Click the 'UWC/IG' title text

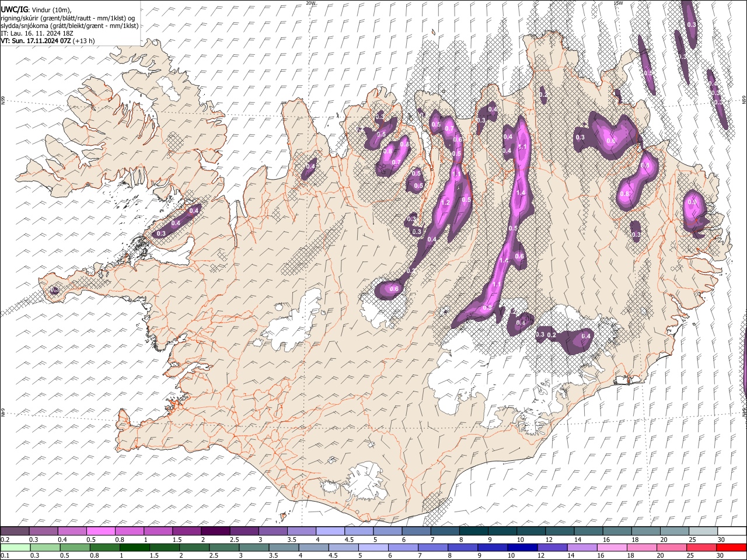[14, 10]
